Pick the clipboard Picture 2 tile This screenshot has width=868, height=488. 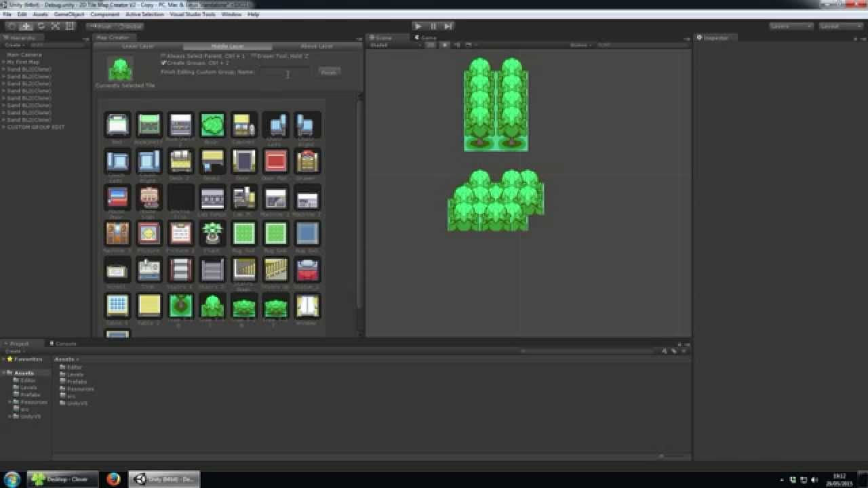(x=180, y=234)
